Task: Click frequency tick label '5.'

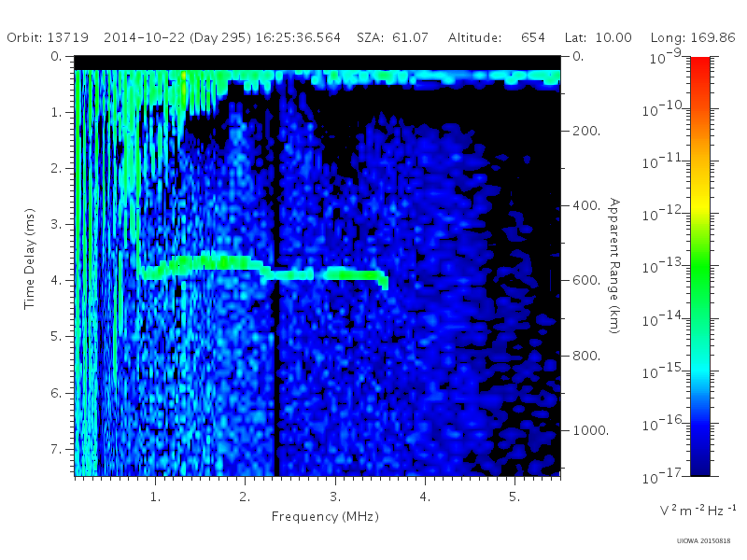Action: [x=514, y=497]
